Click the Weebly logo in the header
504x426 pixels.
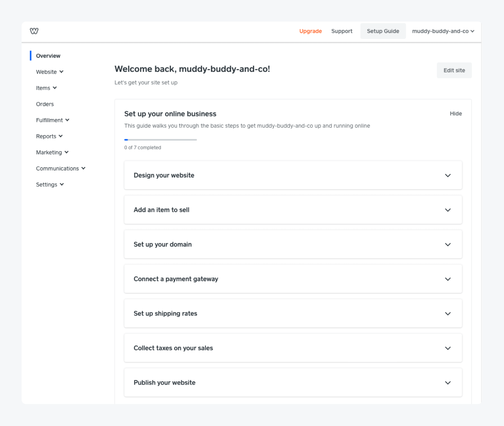coord(34,31)
